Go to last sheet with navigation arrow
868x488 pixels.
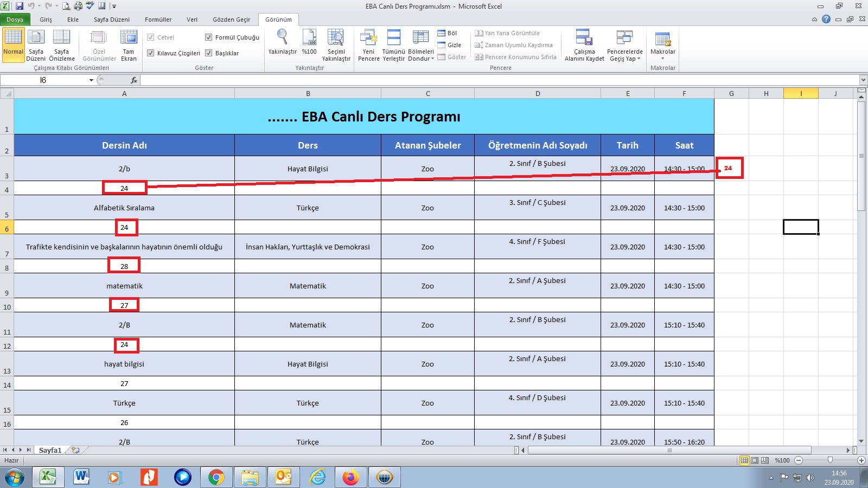[29, 450]
